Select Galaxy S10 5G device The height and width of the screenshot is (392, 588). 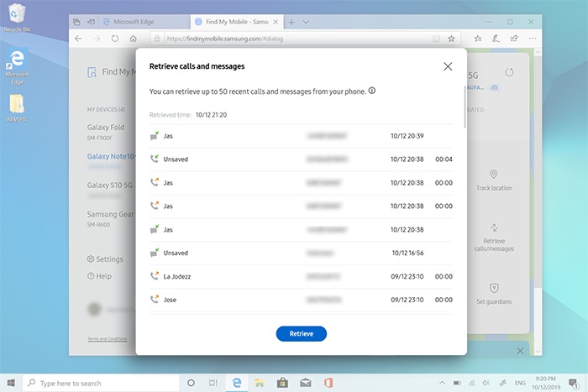(x=109, y=186)
